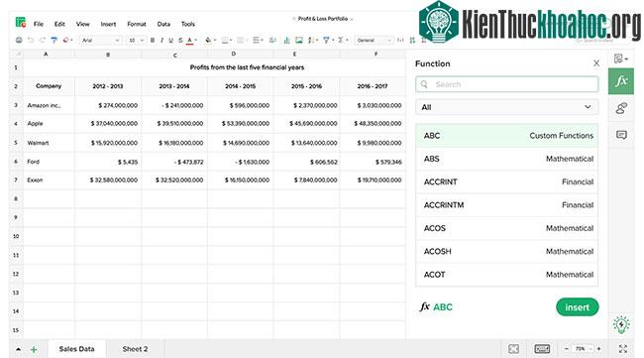The height and width of the screenshot is (358, 644).
Task: Open the cell borders dropdown
Action: coord(227,41)
